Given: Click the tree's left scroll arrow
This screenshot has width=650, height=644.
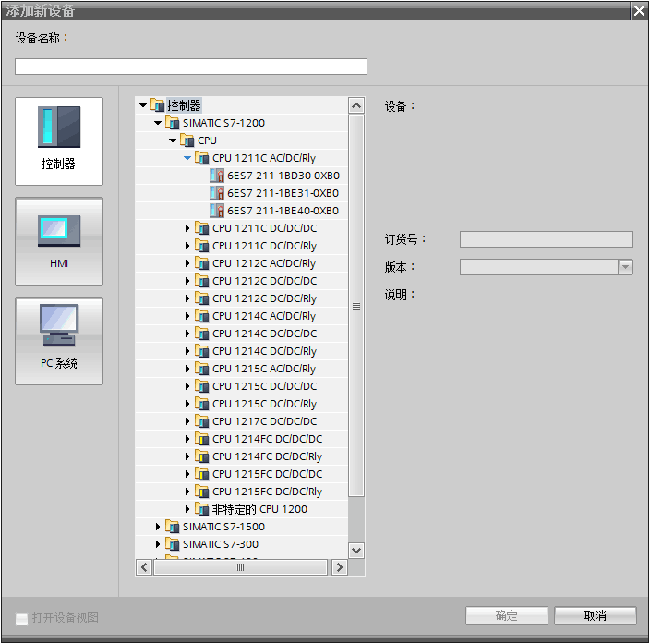Looking at the screenshot, I should 144,567.
